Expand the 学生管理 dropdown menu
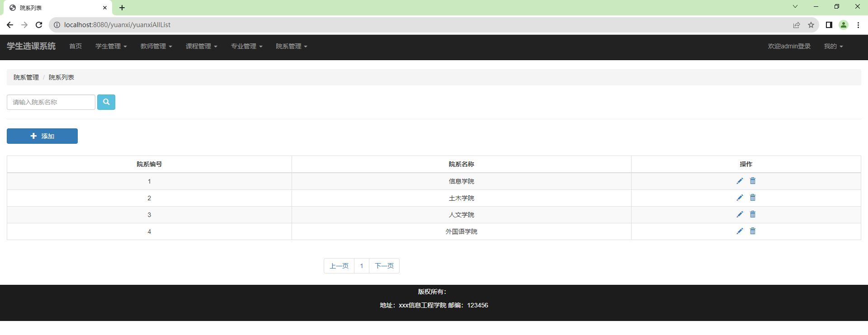Viewport: 868px width, 335px height. (111, 46)
